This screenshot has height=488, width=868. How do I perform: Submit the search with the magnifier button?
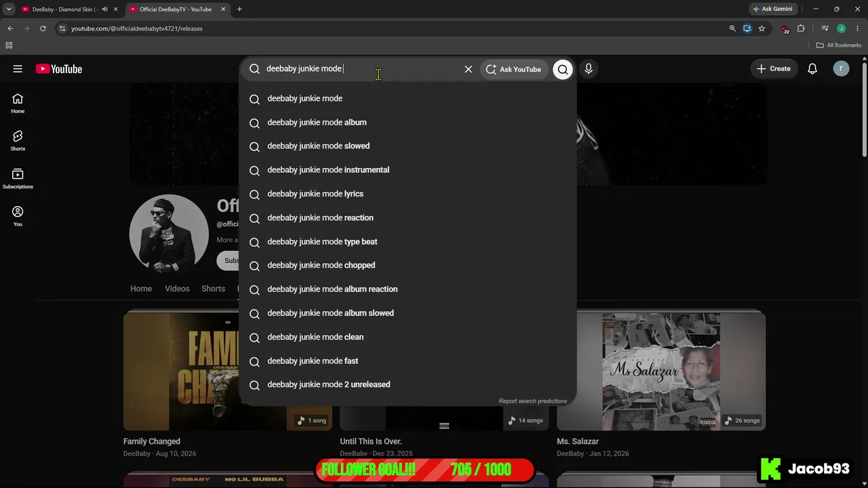[x=563, y=69]
